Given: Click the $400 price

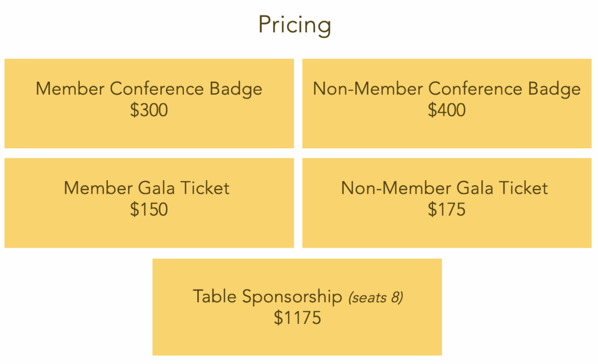Looking at the screenshot, I should tap(447, 110).
